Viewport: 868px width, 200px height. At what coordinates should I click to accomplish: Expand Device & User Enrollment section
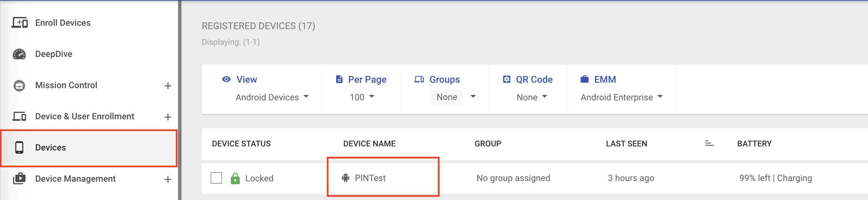168,117
